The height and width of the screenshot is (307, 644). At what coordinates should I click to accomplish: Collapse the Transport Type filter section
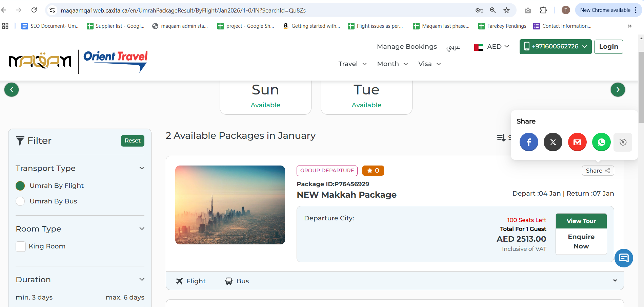pyautogui.click(x=142, y=168)
